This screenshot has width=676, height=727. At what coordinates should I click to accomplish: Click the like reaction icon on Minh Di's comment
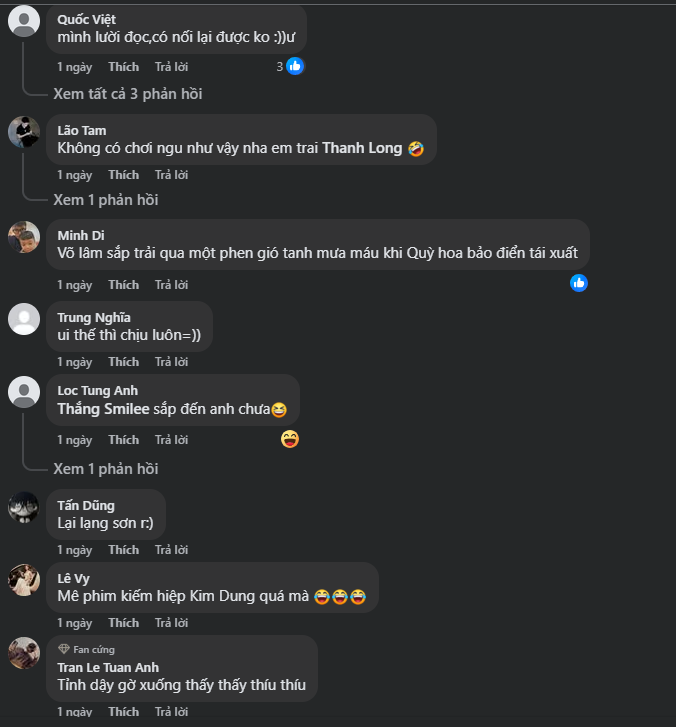[578, 283]
